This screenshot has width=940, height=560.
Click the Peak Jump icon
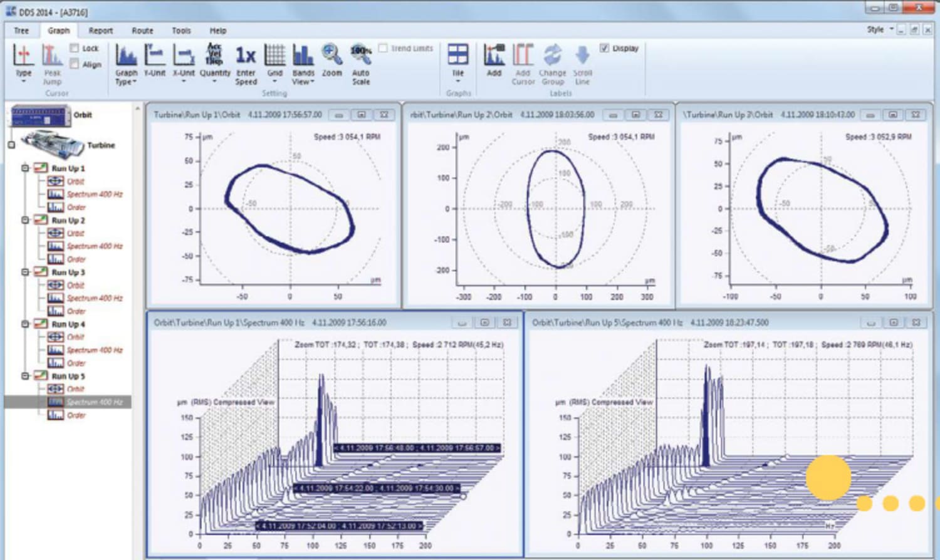coord(52,56)
